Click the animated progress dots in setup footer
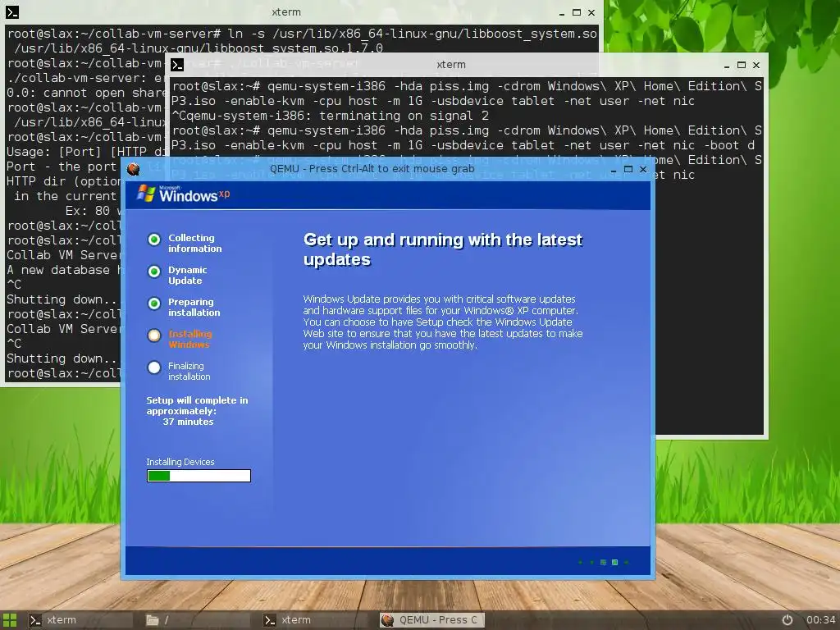 point(603,562)
